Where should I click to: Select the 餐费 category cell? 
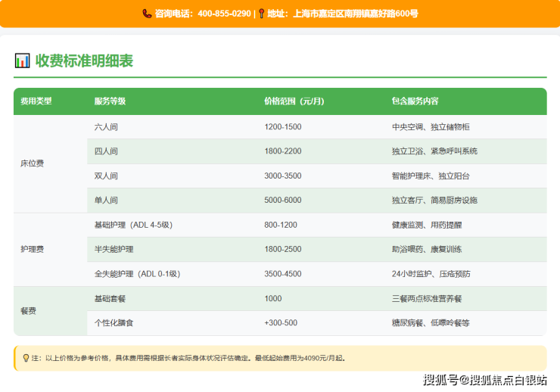[x=28, y=311]
